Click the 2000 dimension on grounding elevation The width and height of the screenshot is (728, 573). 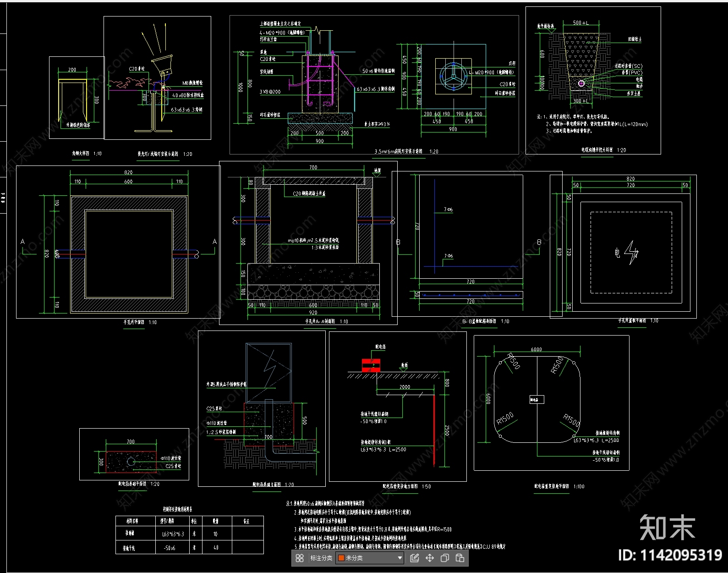[x=405, y=387]
